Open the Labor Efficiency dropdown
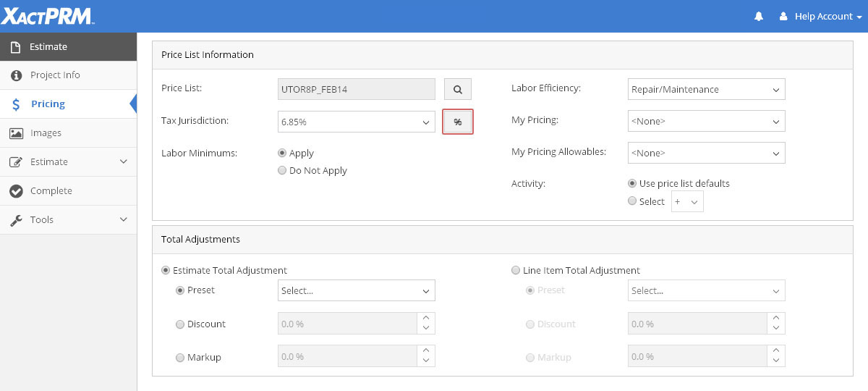Image resolution: width=868 pixels, height=391 pixels. click(x=706, y=90)
